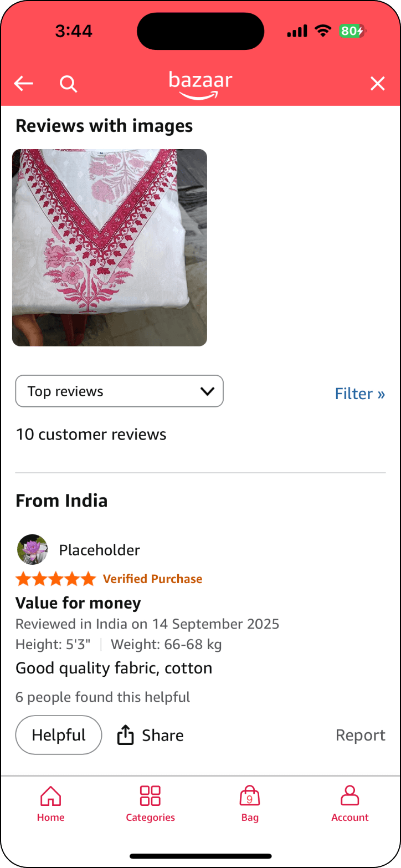
Task: Tap the five-star rating
Action: pyautogui.click(x=55, y=579)
